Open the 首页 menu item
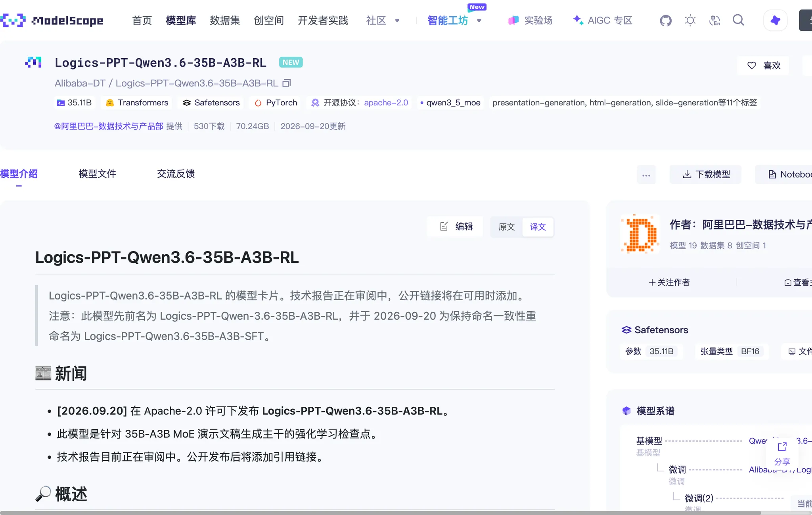Image resolution: width=812 pixels, height=515 pixels. pos(142,21)
